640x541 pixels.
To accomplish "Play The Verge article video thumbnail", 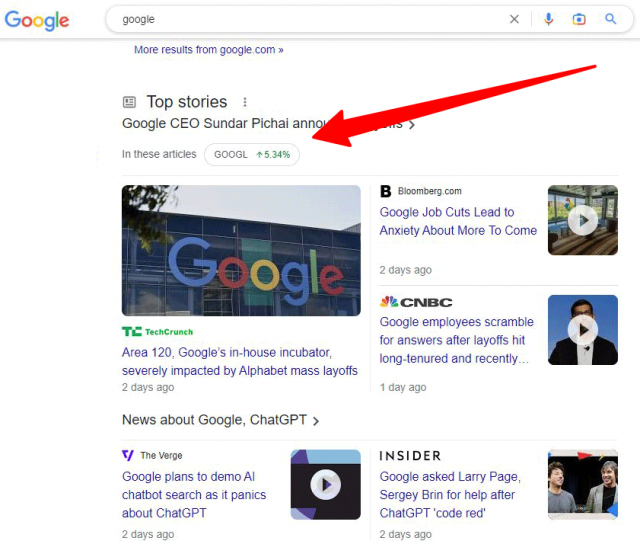I will click(x=326, y=485).
